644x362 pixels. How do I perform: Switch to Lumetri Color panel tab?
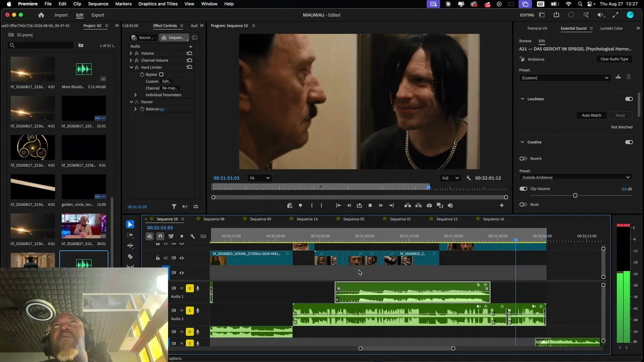click(x=611, y=28)
